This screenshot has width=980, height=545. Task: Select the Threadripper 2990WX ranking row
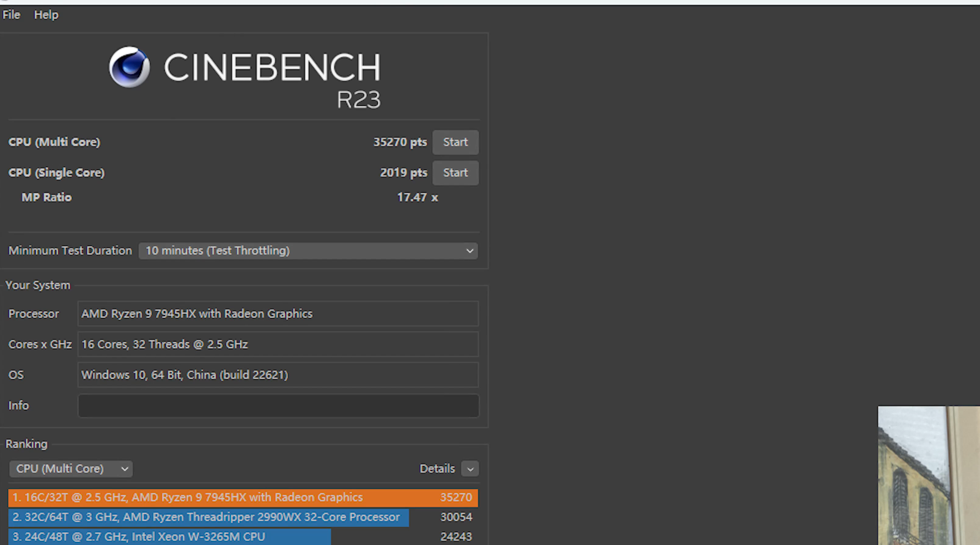point(243,517)
